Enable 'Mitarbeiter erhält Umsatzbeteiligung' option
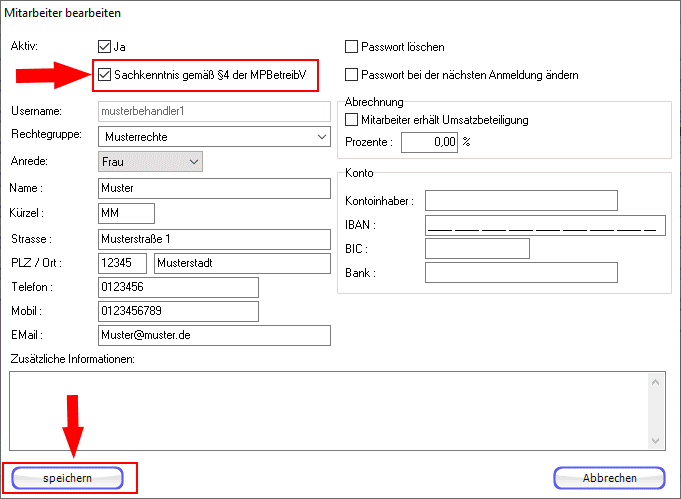Viewport: 681px width, 499px height. click(351, 120)
